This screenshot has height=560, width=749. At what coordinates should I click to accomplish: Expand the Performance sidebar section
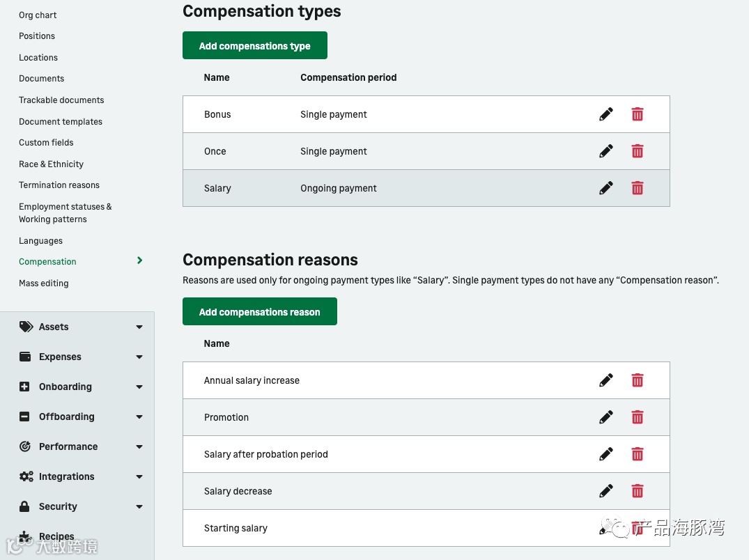(x=139, y=446)
